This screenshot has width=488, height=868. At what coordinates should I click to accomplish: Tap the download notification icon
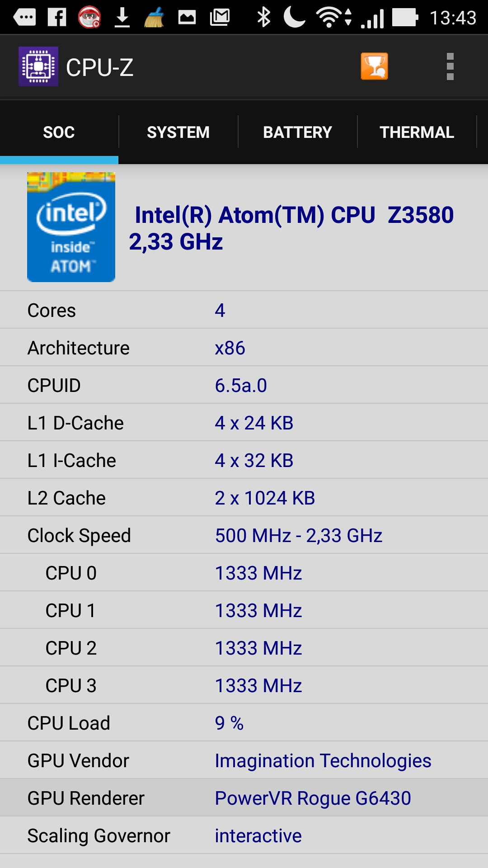click(122, 18)
